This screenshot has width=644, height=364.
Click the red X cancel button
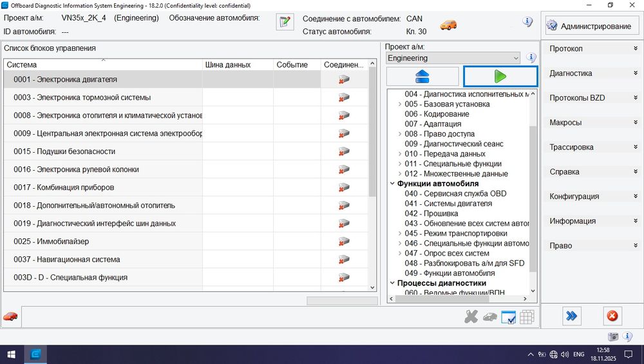[x=612, y=316]
